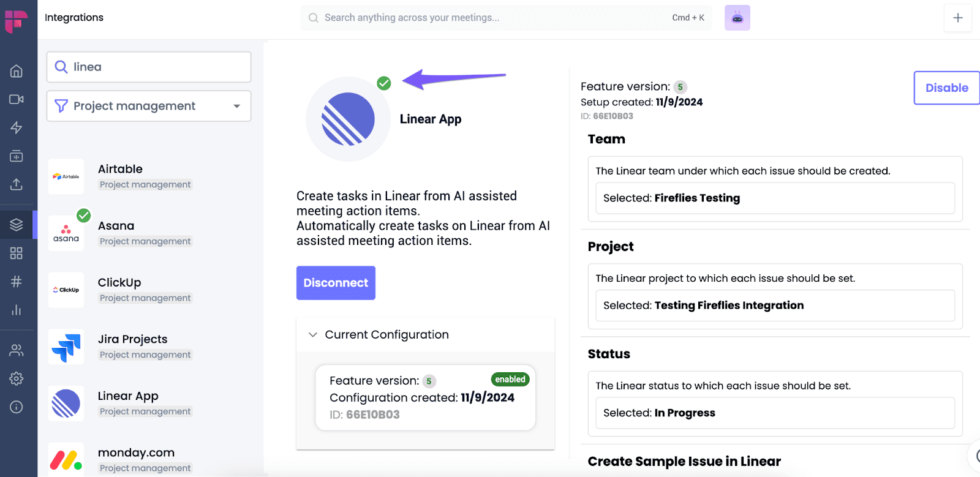Click the 'Linear App' title in detail panel
980x477 pixels.
(x=431, y=119)
